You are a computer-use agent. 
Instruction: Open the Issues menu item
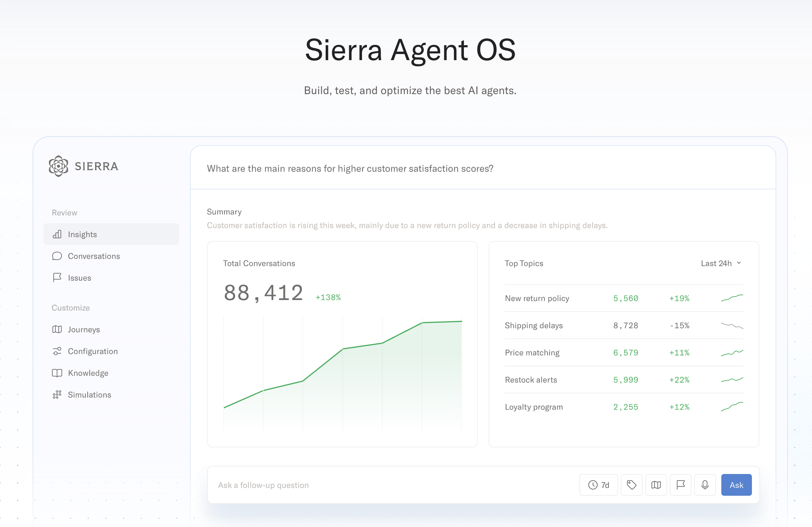[79, 278]
